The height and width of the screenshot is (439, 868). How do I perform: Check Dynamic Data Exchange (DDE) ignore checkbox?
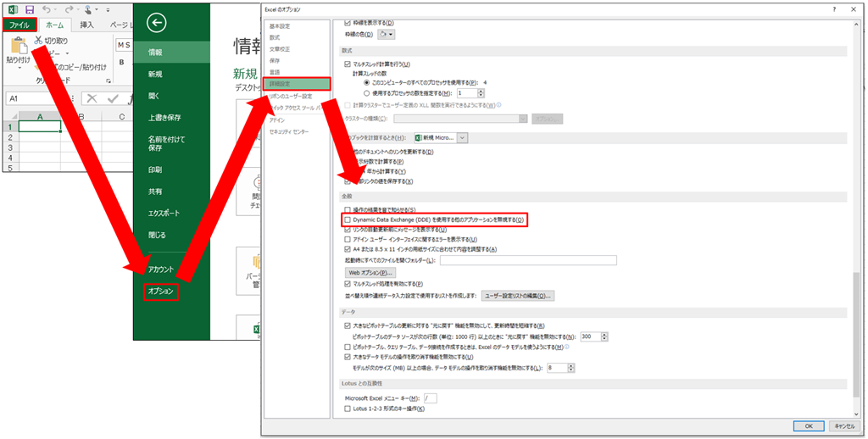coord(348,219)
